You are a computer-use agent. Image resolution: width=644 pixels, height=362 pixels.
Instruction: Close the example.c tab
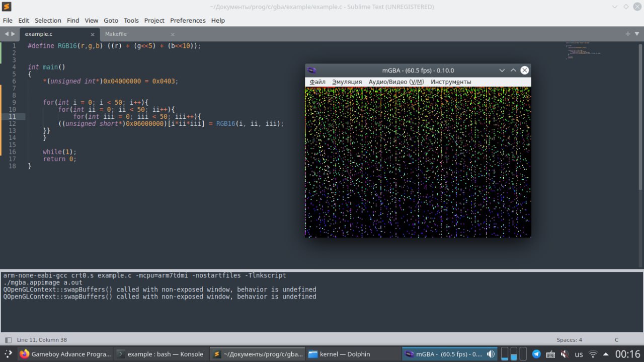[93, 34]
